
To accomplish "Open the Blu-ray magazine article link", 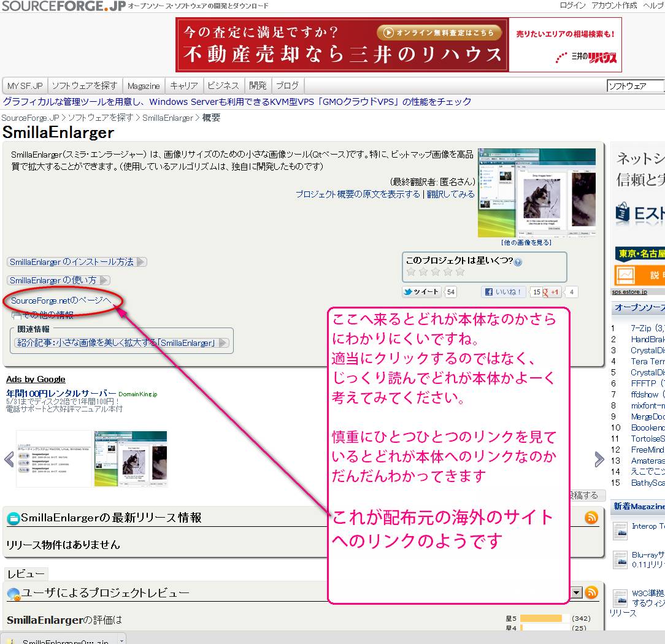I will [x=648, y=559].
